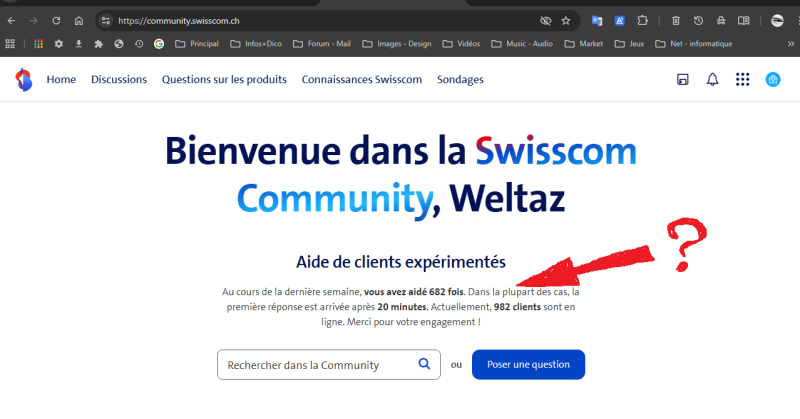Open the Sondages menu item
The image size is (800, 419).
click(460, 80)
